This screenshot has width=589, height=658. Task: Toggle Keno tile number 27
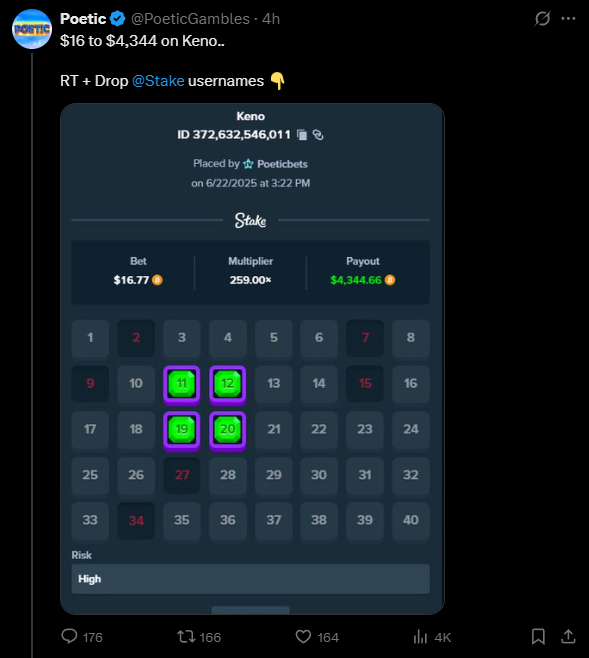[182, 475]
